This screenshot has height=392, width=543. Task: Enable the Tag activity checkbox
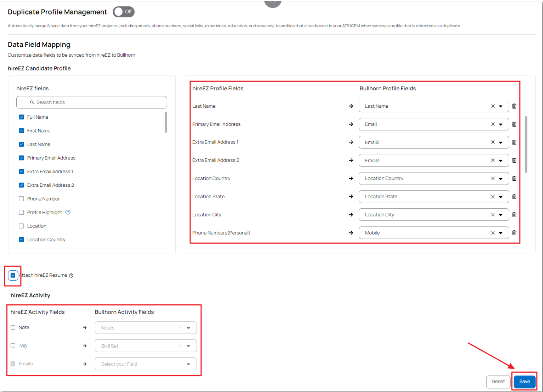point(13,346)
